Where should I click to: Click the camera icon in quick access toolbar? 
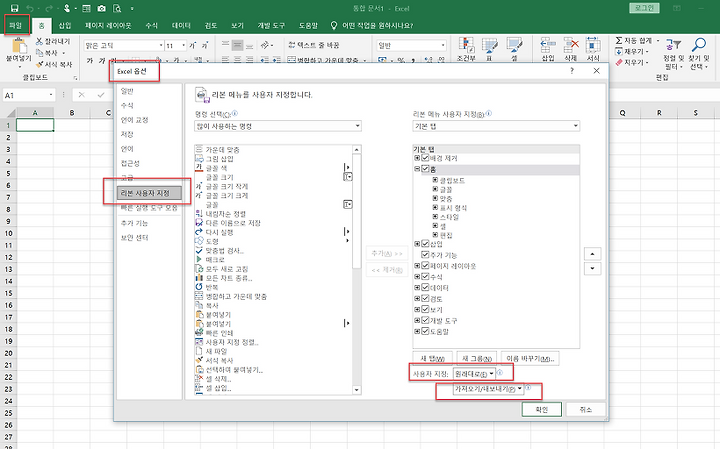(101, 8)
